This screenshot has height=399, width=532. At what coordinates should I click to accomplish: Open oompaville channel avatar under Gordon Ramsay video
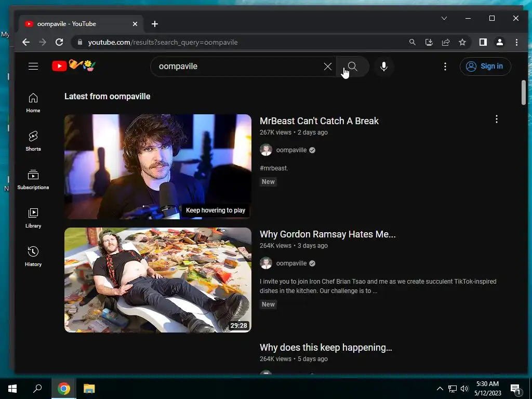266,263
